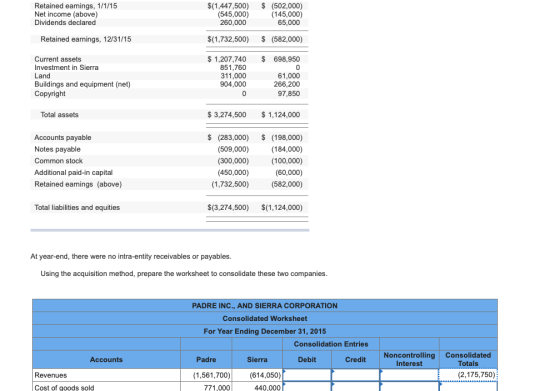
Task: Click the 'Common stock' label
Action: 59,161
